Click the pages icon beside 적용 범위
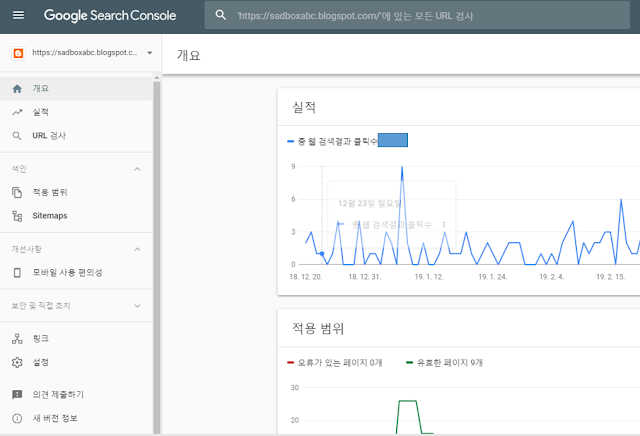Screen dimensions: 640x436 click(17, 192)
